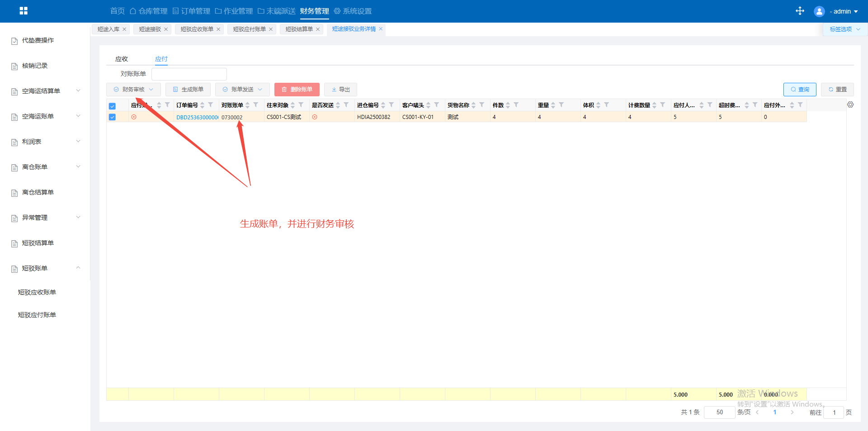Close the 短途入库 tab
868x431 pixels.
[x=124, y=29]
